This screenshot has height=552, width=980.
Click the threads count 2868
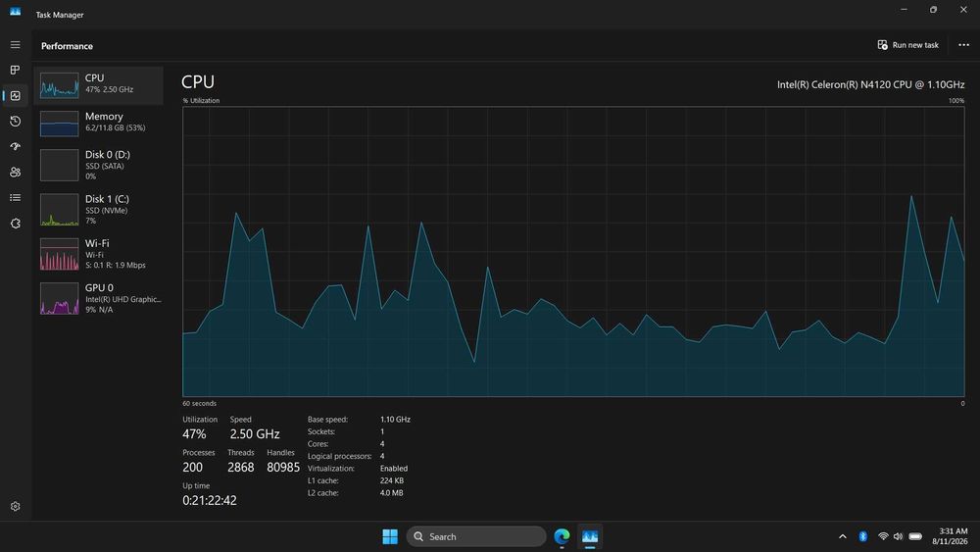241,467
